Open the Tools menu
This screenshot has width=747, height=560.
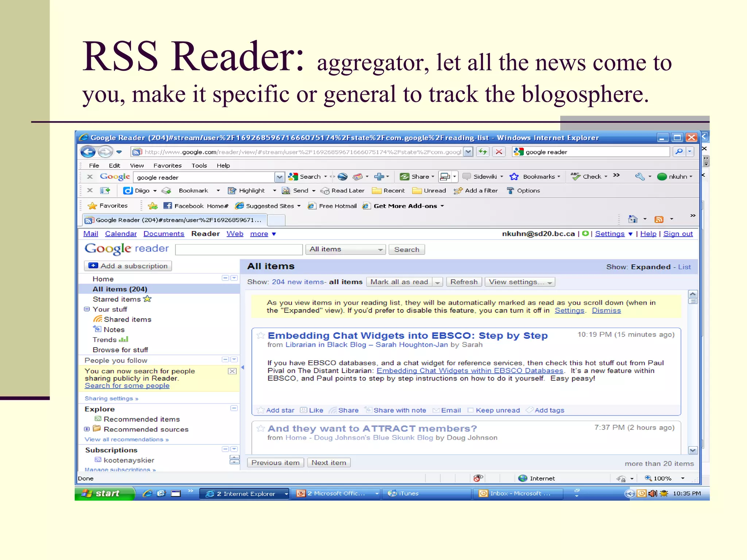point(199,166)
